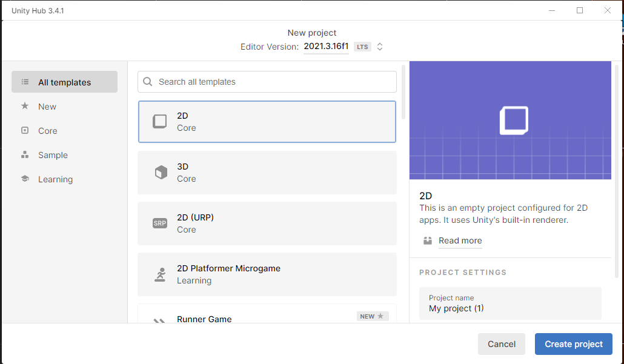Viewport: 624px width, 364px height.
Task: Click the 2021.3.16f1 editor version dropdown
Action: (x=326, y=47)
